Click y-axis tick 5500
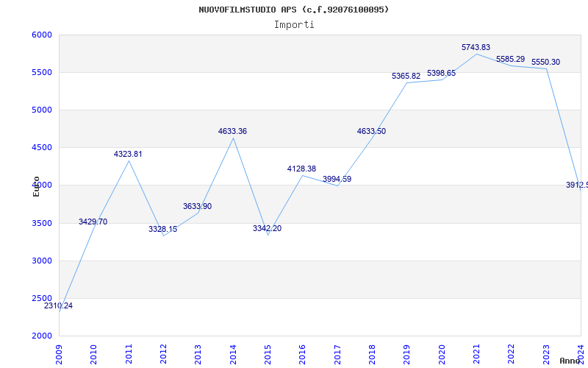The height and width of the screenshot is (368, 588). (x=41, y=72)
